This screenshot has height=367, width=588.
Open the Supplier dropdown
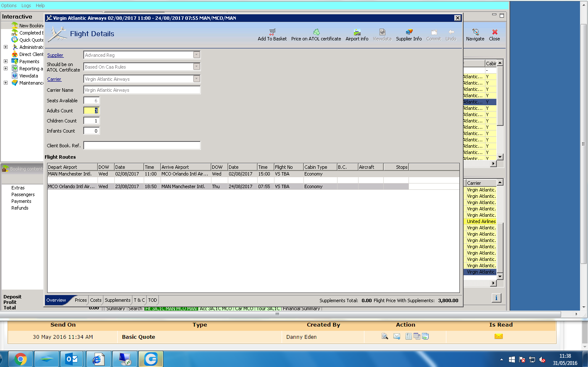point(196,55)
